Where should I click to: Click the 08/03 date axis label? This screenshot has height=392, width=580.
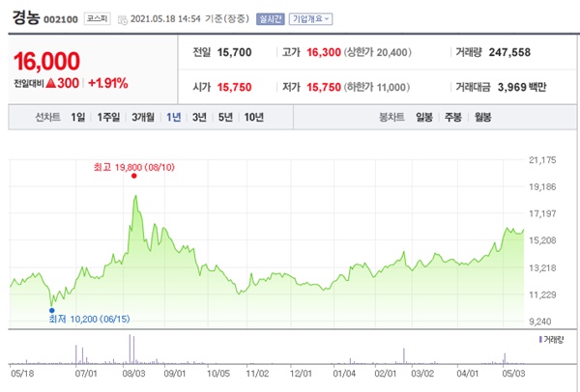pos(134,374)
